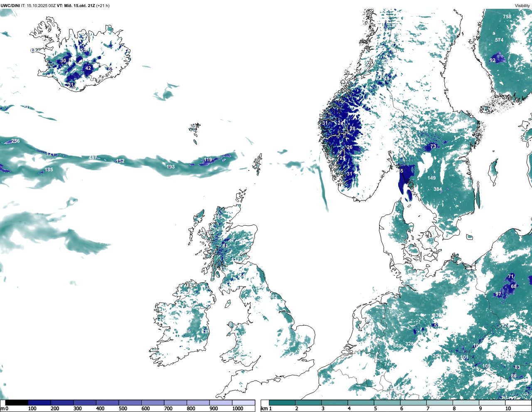The width and height of the screenshot is (532, 412).
Task: Choose the 9–10 km palest legend swatch
Action: [492, 402]
